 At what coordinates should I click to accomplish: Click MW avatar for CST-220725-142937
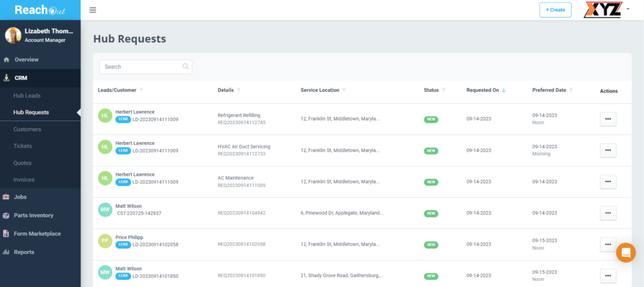coord(105,210)
